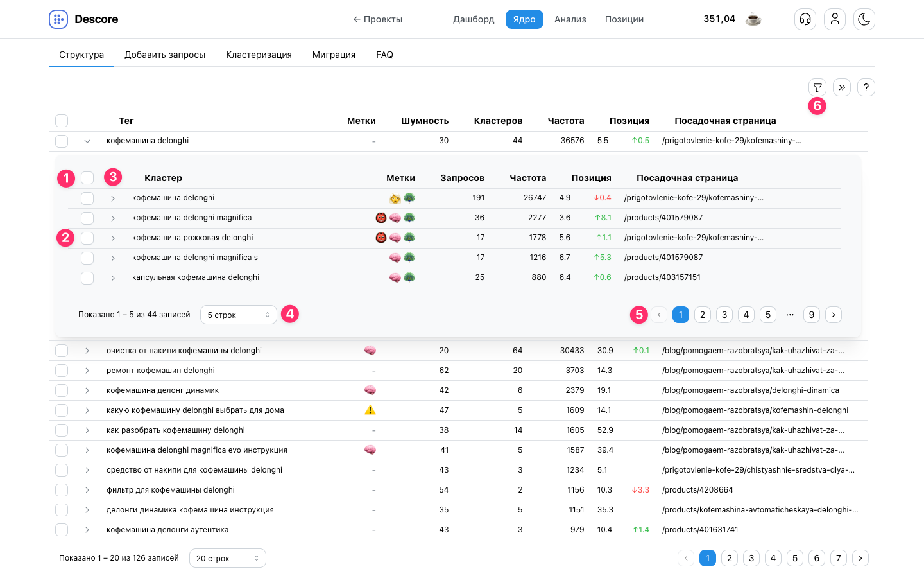Open the Кластеризация tab

pyautogui.click(x=259, y=55)
